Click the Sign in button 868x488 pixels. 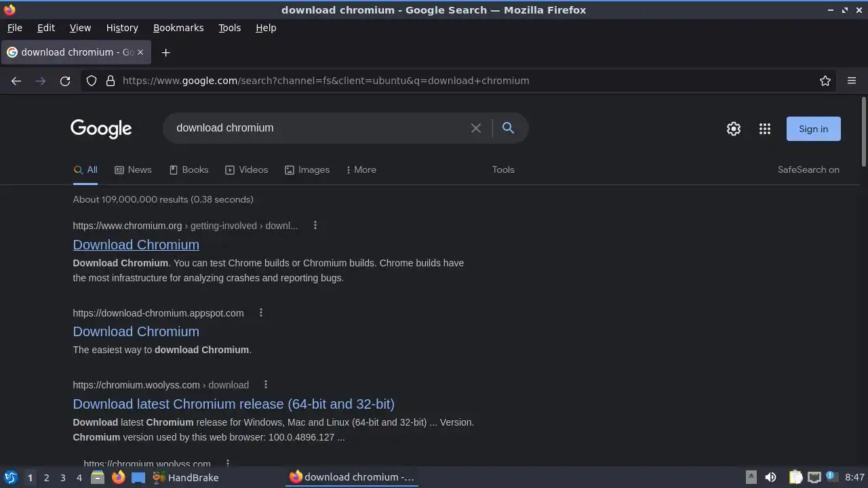813,129
